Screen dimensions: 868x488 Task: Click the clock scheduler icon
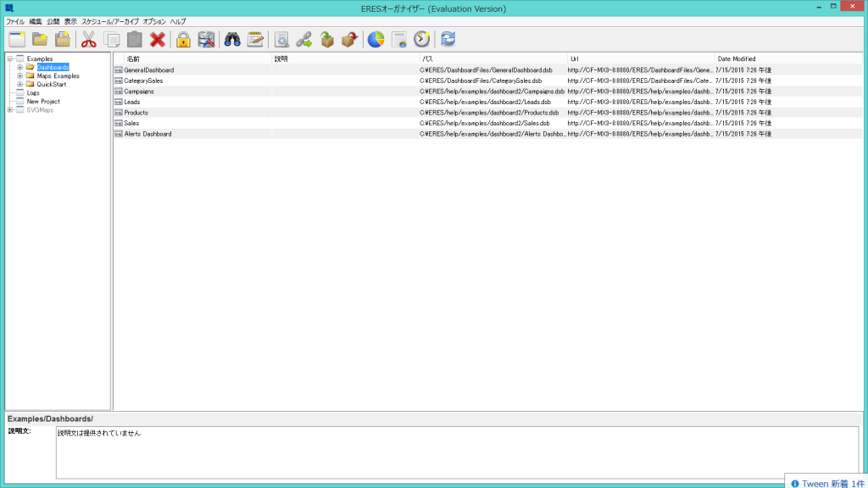(x=422, y=39)
